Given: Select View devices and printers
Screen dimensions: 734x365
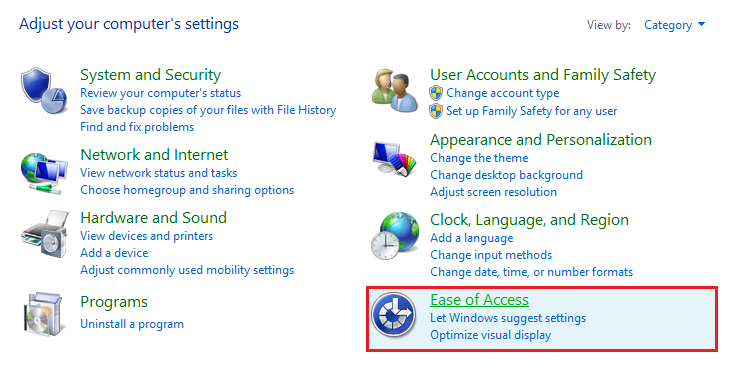Looking at the screenshot, I should coord(147,236).
